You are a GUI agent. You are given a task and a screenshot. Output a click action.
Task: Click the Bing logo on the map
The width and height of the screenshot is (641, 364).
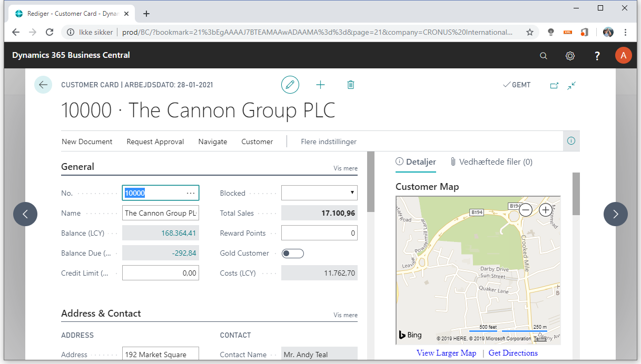pyautogui.click(x=410, y=335)
